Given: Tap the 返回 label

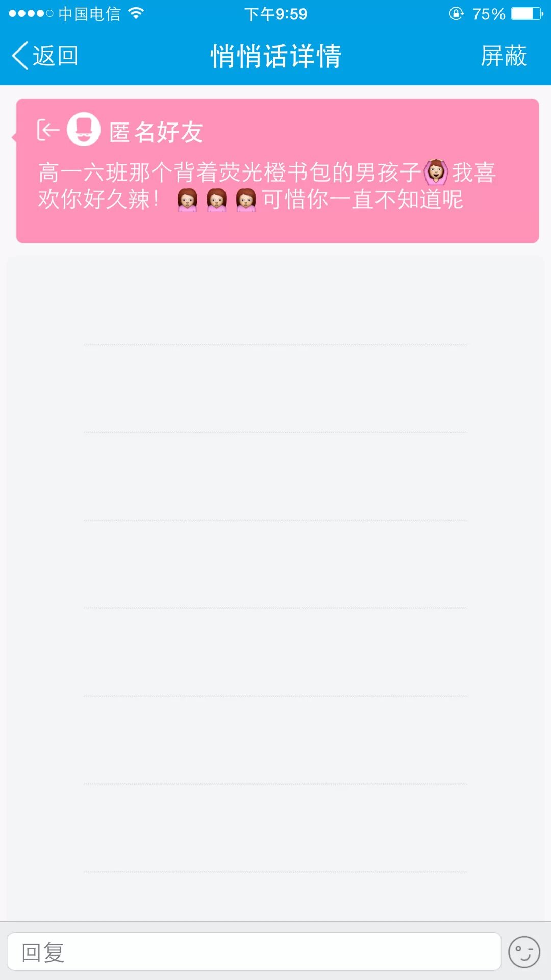Looking at the screenshot, I should tap(56, 56).
